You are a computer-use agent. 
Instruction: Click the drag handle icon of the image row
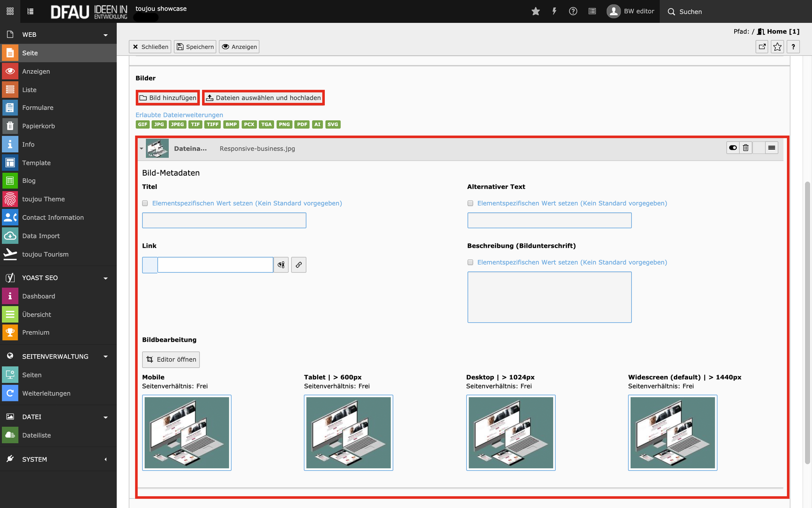click(x=771, y=148)
